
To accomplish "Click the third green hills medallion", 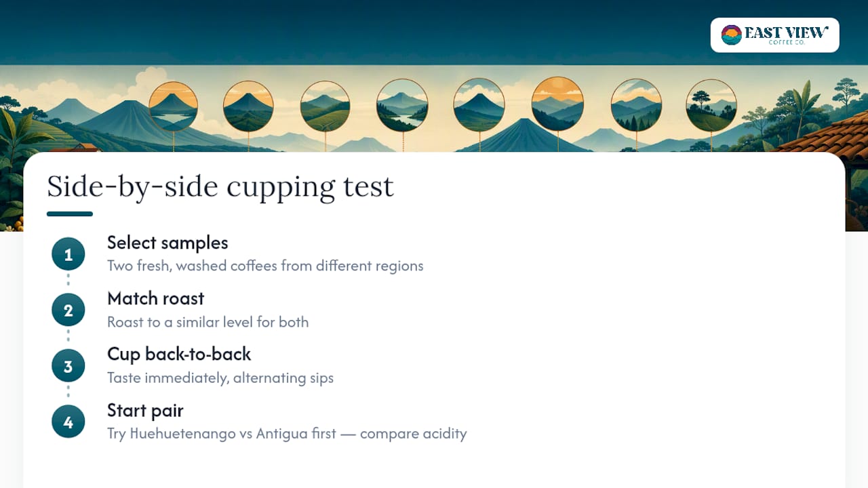I will point(325,106).
